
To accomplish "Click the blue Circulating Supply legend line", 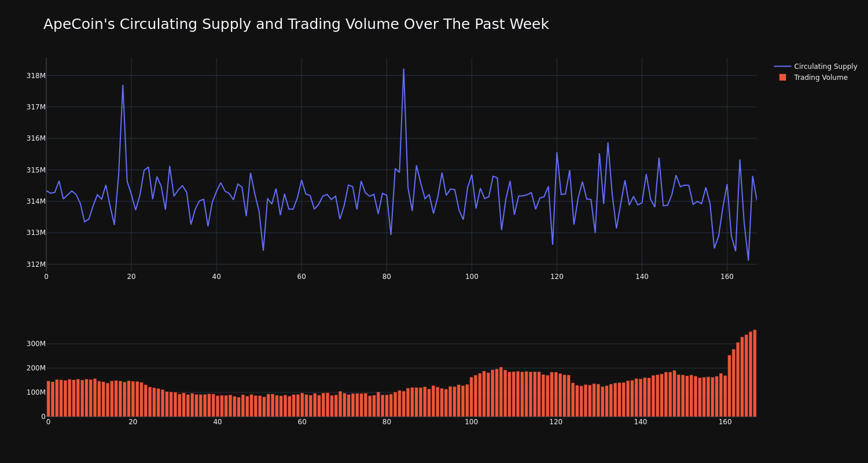I will point(782,67).
